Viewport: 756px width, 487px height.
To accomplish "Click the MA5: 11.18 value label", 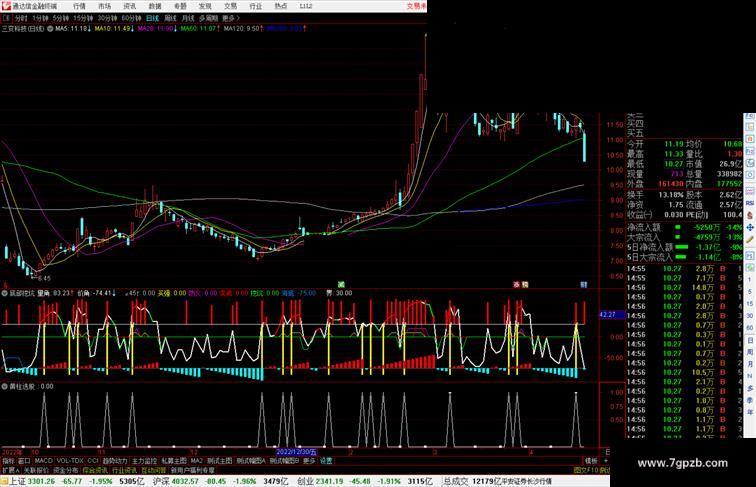I will (x=73, y=29).
